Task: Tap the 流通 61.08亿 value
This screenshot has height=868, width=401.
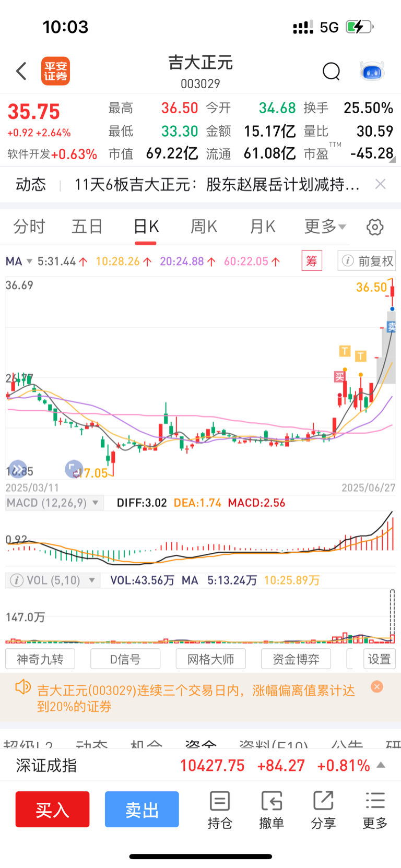Action: click(x=270, y=153)
